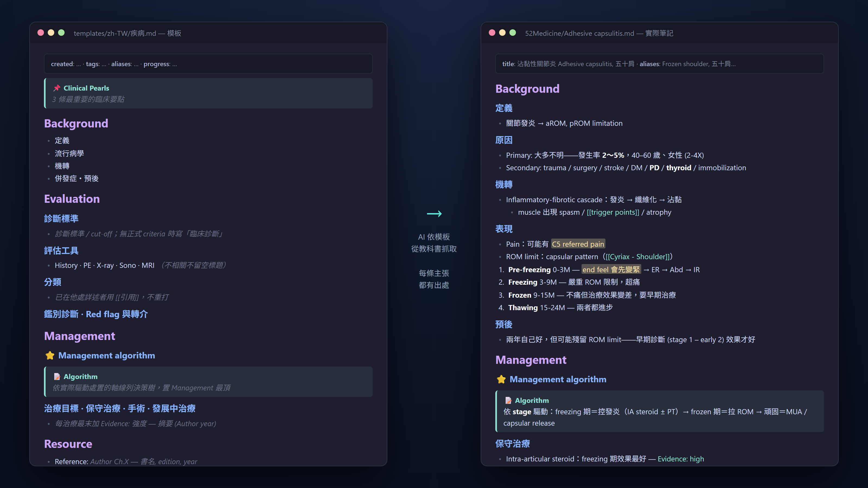Screen dimensions: 868x488
Task: Click the Evidence: high tag
Action: click(x=681, y=459)
